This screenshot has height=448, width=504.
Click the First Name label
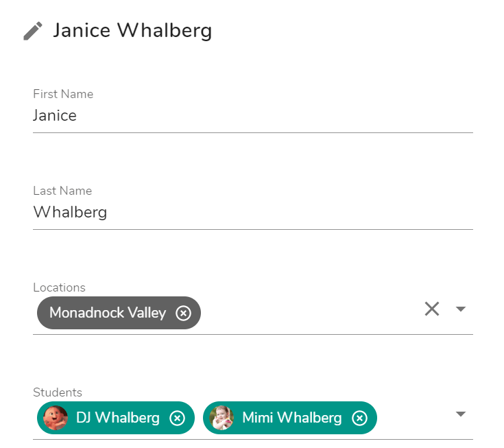click(63, 94)
